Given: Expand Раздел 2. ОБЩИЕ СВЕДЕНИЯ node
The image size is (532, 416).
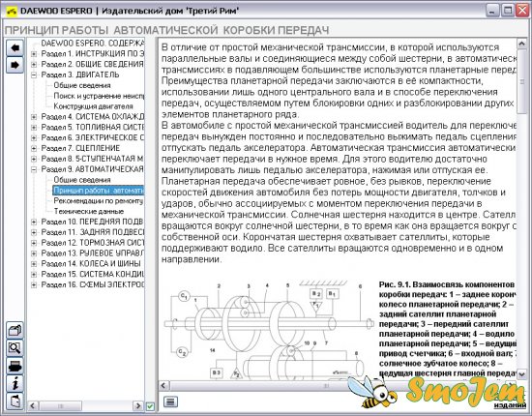Looking at the screenshot, I should (34, 65).
